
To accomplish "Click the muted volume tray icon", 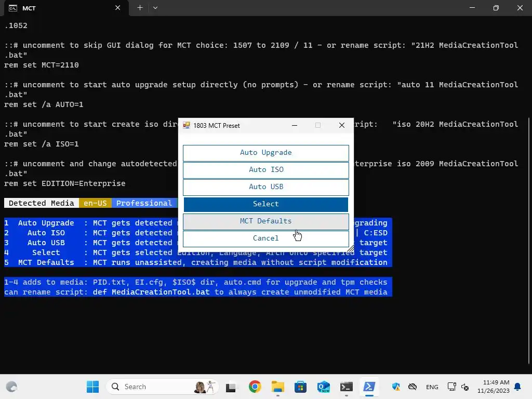I will 465,387.
